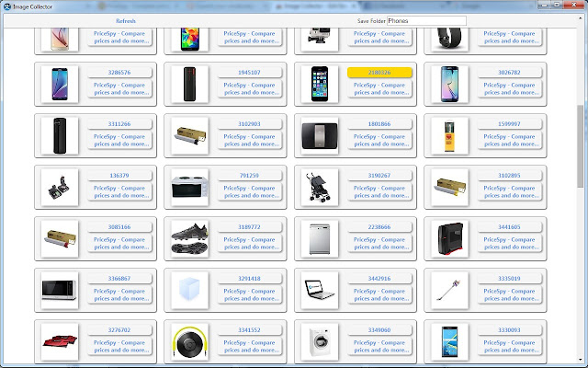The image size is (588, 368).
Task: Select the football boots thumbnail for 3189772
Action: pyautogui.click(x=190, y=238)
